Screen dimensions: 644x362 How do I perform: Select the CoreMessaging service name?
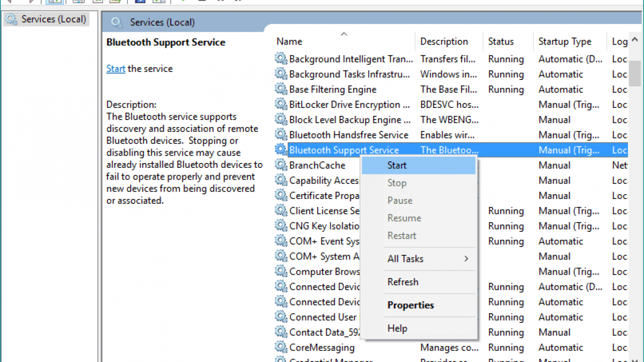[322, 347]
